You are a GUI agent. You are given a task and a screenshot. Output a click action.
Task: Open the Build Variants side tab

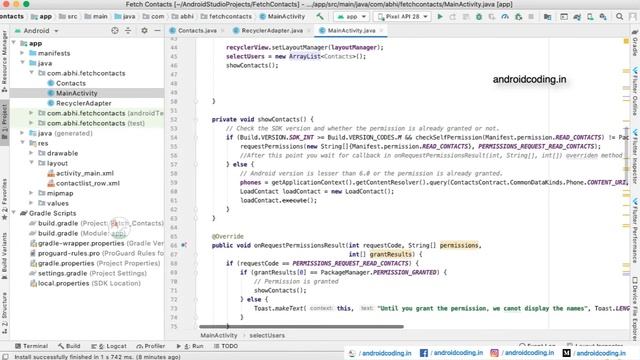(4, 256)
